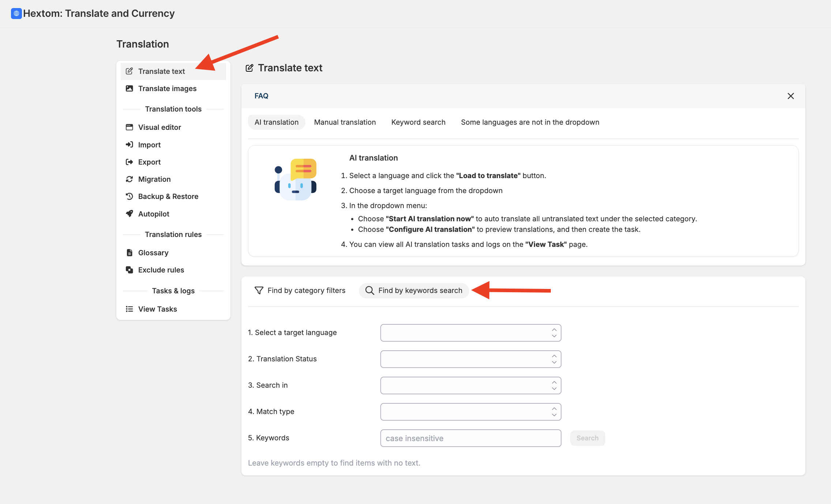831x504 pixels.
Task: Expand the Match type dropdown
Action: tap(470, 412)
